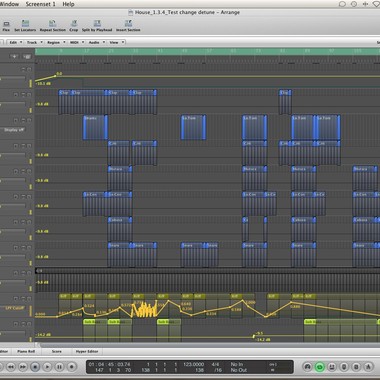Image resolution: width=380 pixels, height=380 pixels.
Task: Select the first Lo Tom region
Action: [x=193, y=127]
